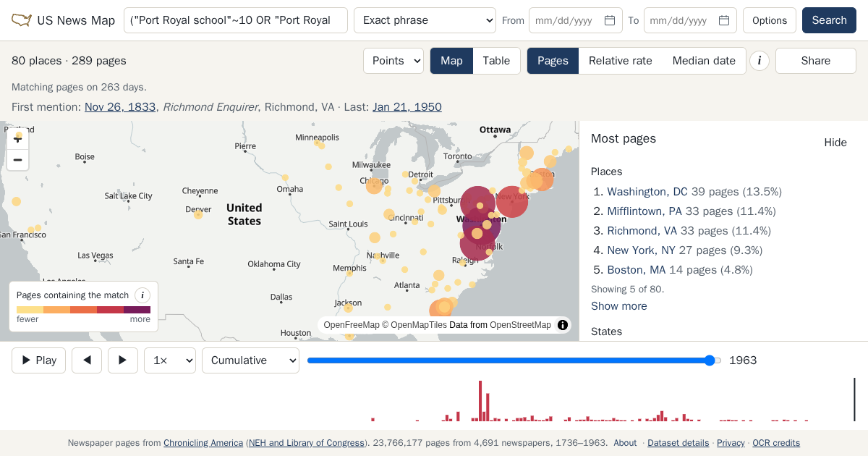Screen dimensions: 868x456
Task: Open the About footer link
Action: pyautogui.click(x=625, y=443)
